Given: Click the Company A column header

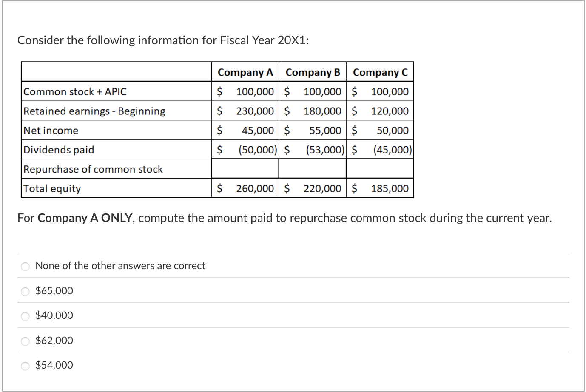Looking at the screenshot, I should coord(245,72).
